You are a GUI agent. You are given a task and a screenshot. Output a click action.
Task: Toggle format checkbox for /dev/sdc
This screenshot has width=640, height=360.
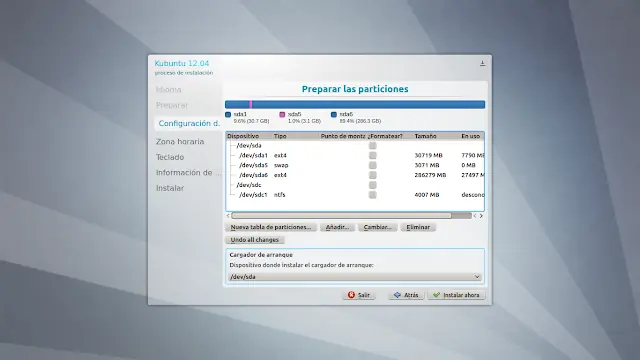tap(373, 185)
